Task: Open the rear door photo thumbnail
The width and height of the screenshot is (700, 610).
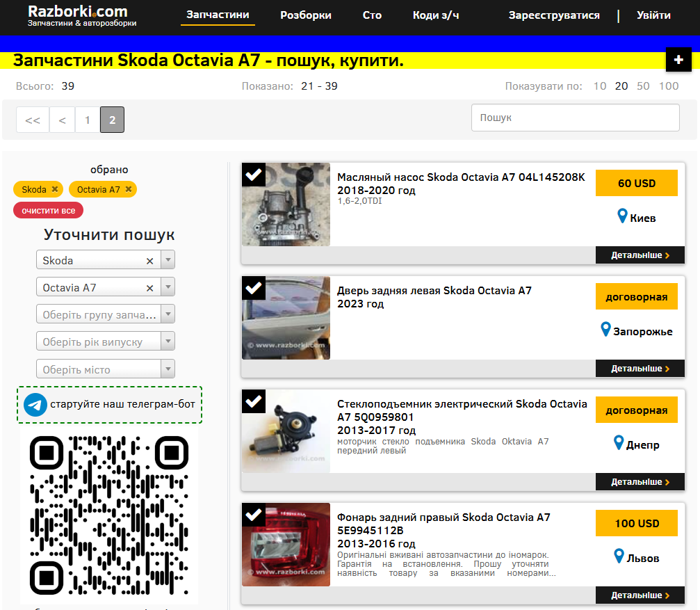Action: tap(286, 318)
